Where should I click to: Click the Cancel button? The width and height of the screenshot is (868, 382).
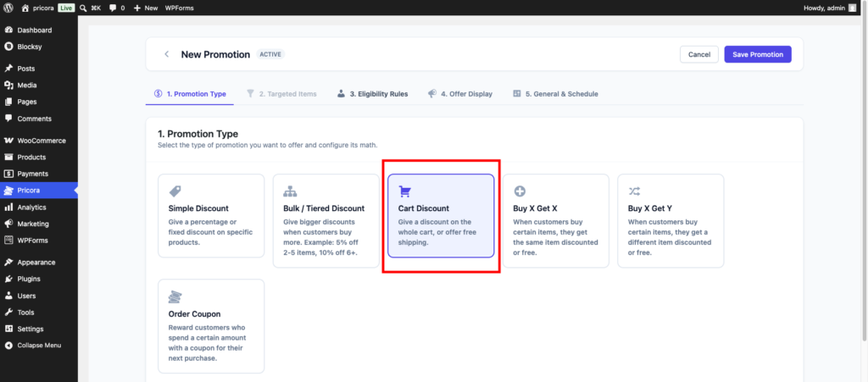click(699, 54)
